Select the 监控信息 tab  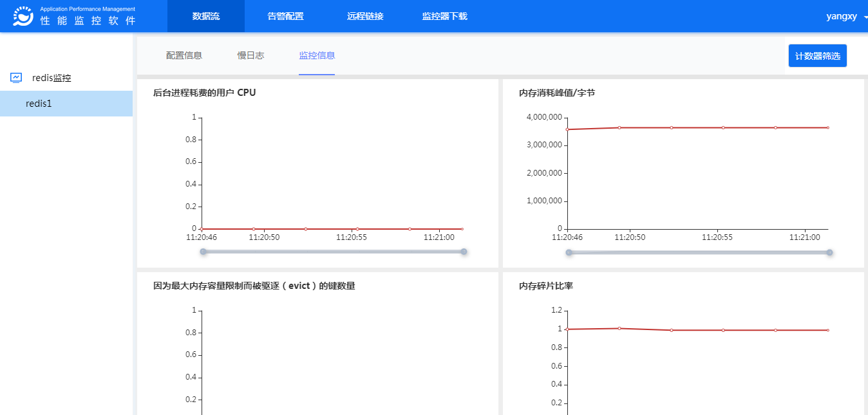point(317,55)
